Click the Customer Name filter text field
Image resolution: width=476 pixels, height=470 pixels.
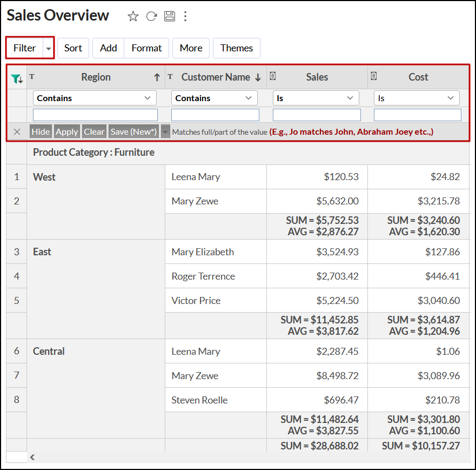(x=215, y=115)
